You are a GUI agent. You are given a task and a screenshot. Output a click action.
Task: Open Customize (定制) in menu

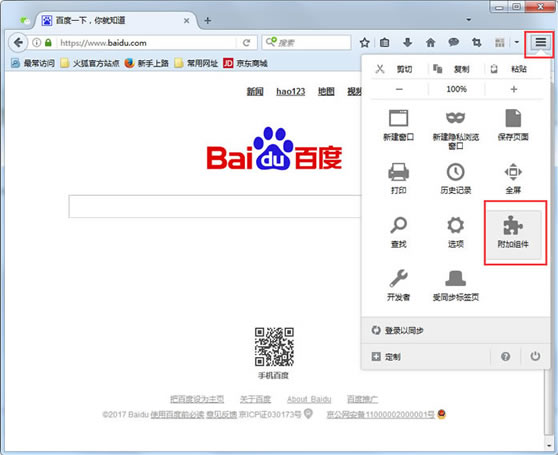click(x=425, y=356)
